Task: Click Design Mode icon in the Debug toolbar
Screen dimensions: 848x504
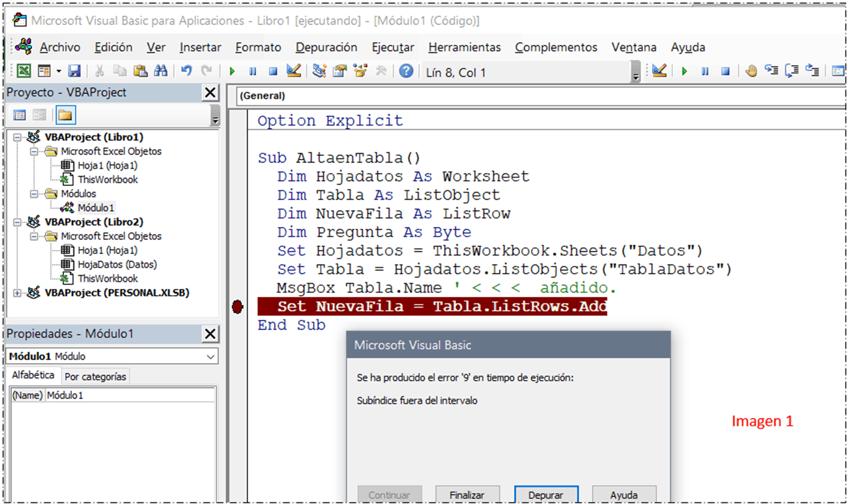Action: pyautogui.click(x=659, y=71)
